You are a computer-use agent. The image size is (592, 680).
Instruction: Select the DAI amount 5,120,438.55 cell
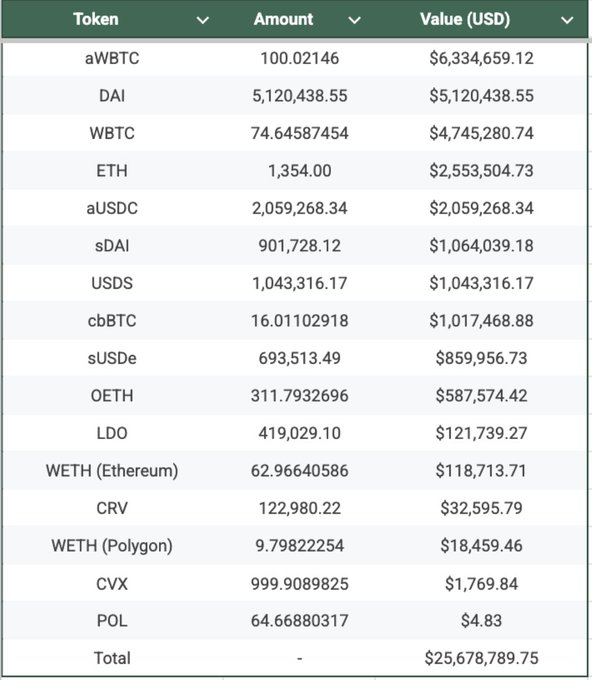(x=299, y=96)
